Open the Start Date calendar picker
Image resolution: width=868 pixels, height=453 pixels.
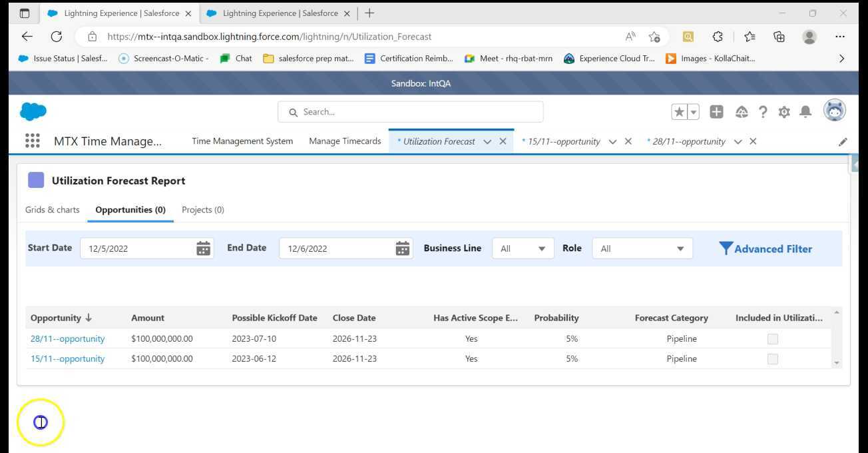pos(203,248)
